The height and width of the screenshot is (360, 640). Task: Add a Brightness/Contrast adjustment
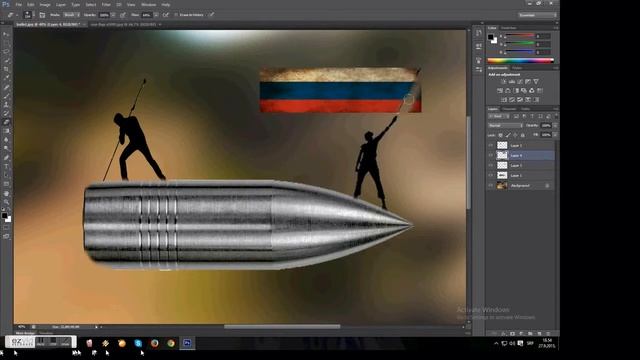point(504,82)
